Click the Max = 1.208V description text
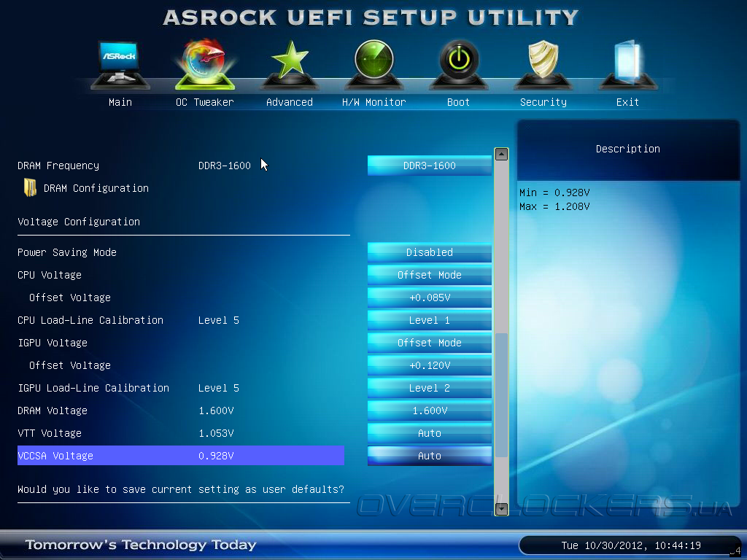This screenshot has height=560, width=747. tap(554, 206)
